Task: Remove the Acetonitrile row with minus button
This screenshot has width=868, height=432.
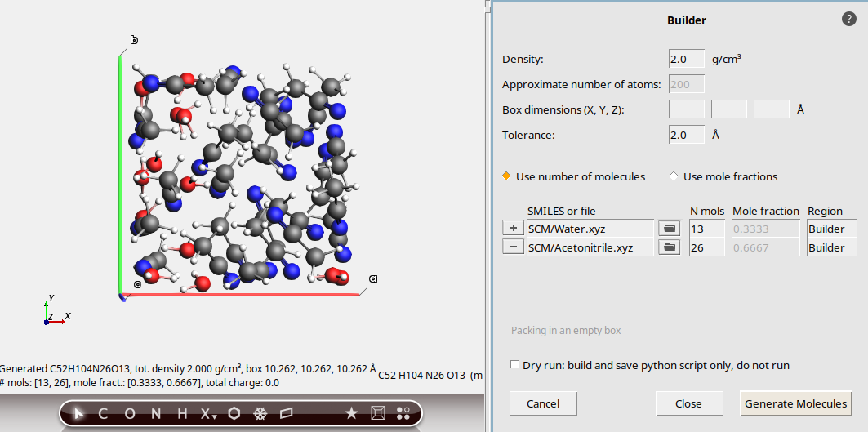Action: (514, 247)
